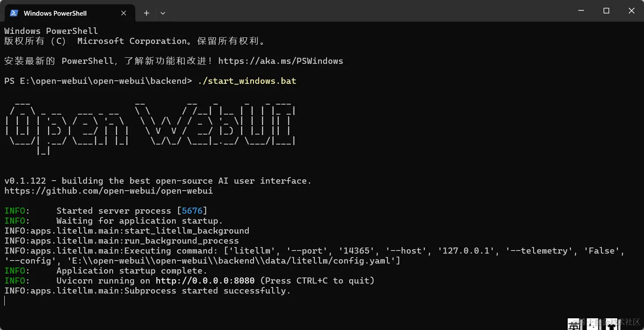Image resolution: width=644 pixels, height=330 pixels.
Task: Close the terminal window
Action: click(631, 11)
